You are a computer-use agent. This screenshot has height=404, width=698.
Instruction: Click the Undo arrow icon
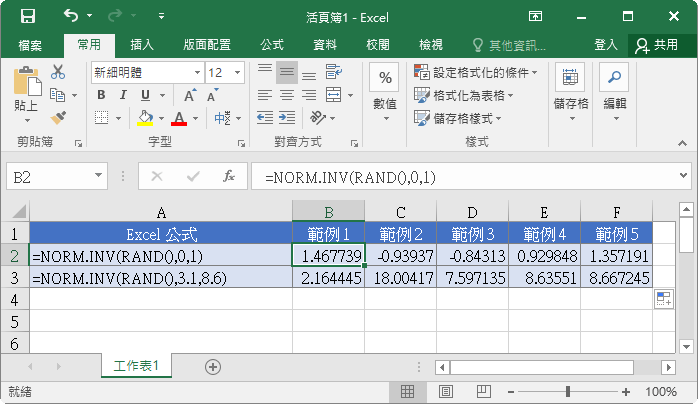click(71, 16)
